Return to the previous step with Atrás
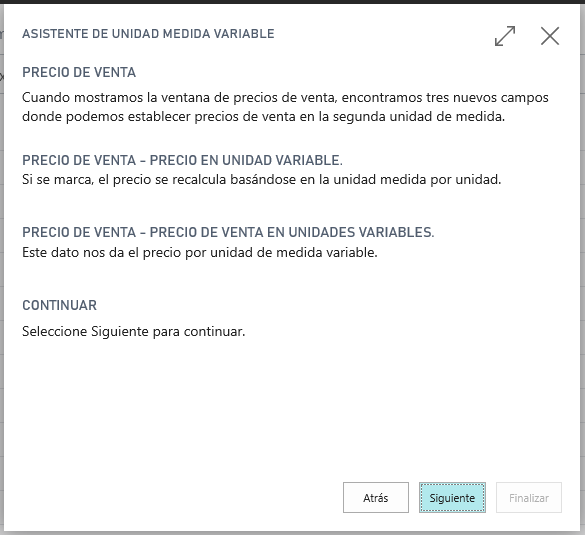This screenshot has width=585, height=535. click(x=376, y=498)
